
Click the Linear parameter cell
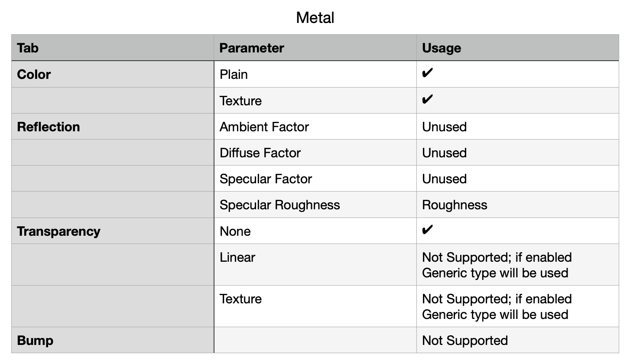(315, 265)
